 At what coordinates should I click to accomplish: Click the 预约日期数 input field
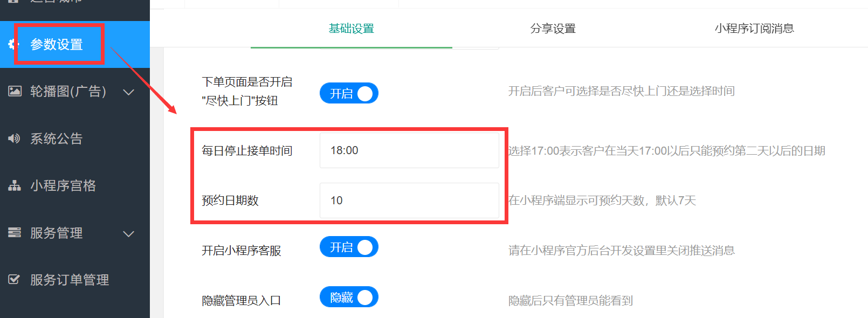point(409,201)
